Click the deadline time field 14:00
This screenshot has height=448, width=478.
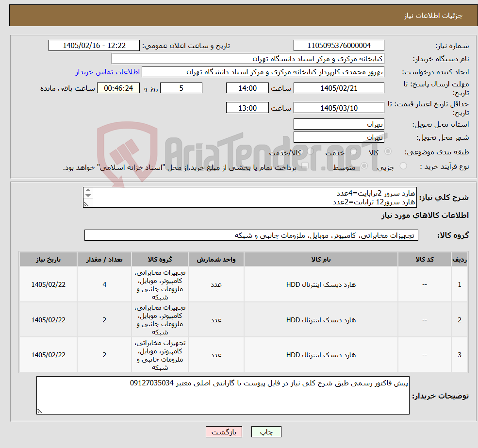247,88
